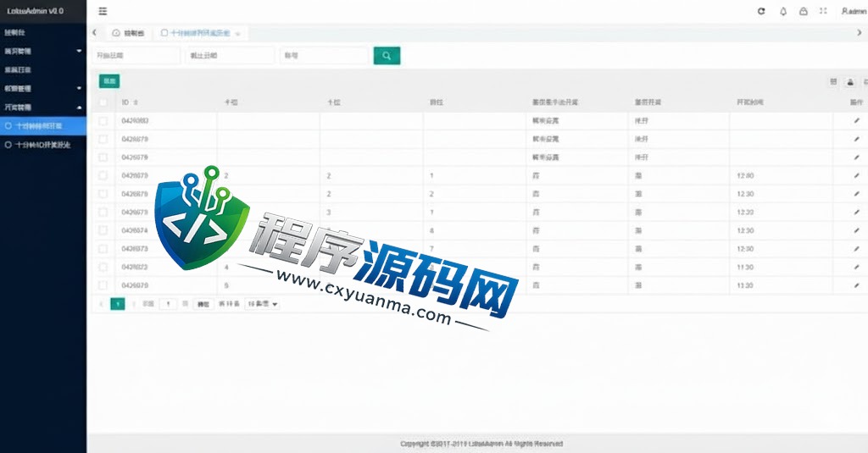Go to the previous page arrow
The height and width of the screenshot is (453, 868).
[x=102, y=304]
